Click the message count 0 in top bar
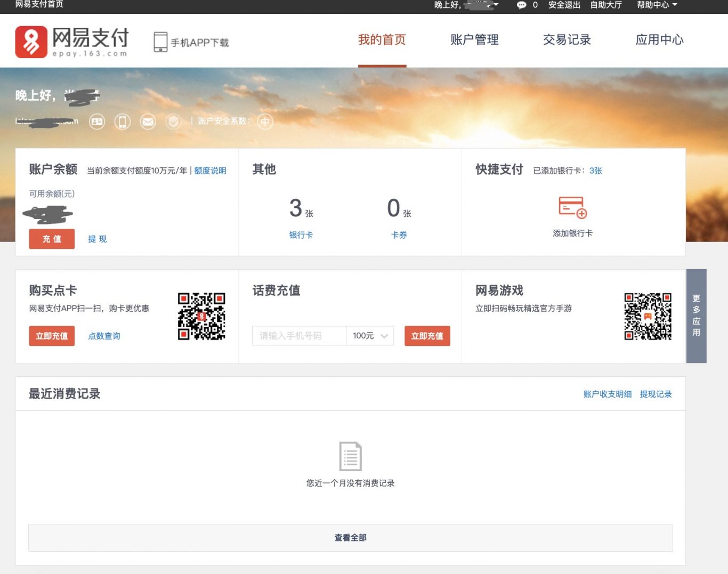 [x=535, y=5]
